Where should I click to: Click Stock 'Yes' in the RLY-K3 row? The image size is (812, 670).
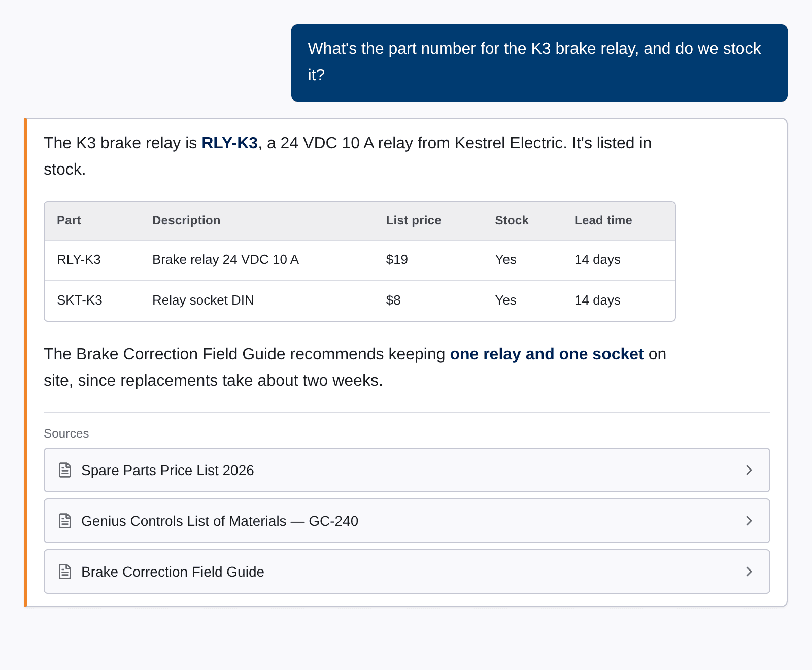coord(505,260)
